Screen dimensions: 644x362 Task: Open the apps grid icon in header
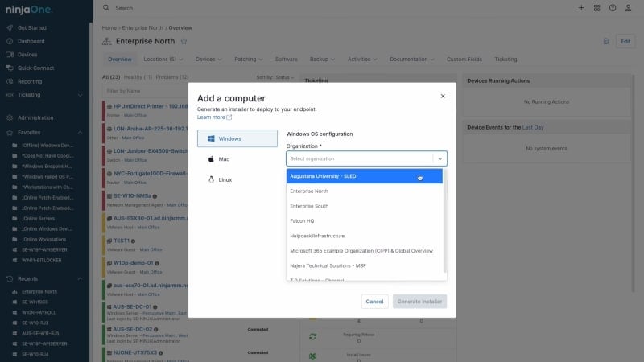(x=597, y=8)
